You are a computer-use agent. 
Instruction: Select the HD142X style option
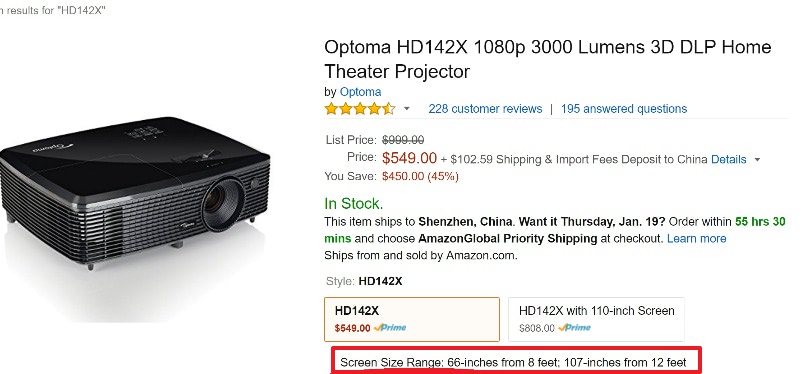tap(412, 319)
